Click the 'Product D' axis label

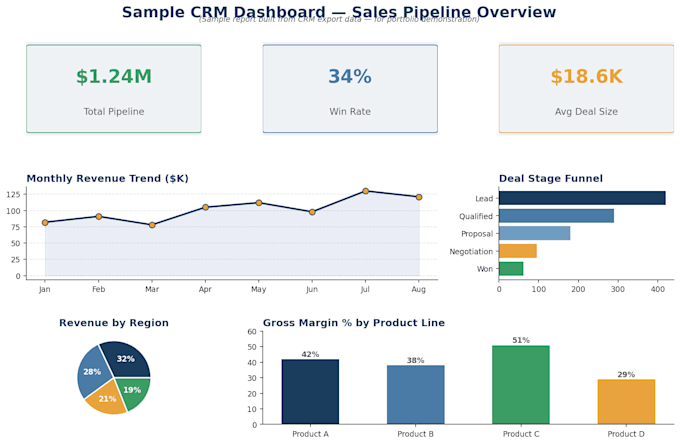click(x=626, y=434)
